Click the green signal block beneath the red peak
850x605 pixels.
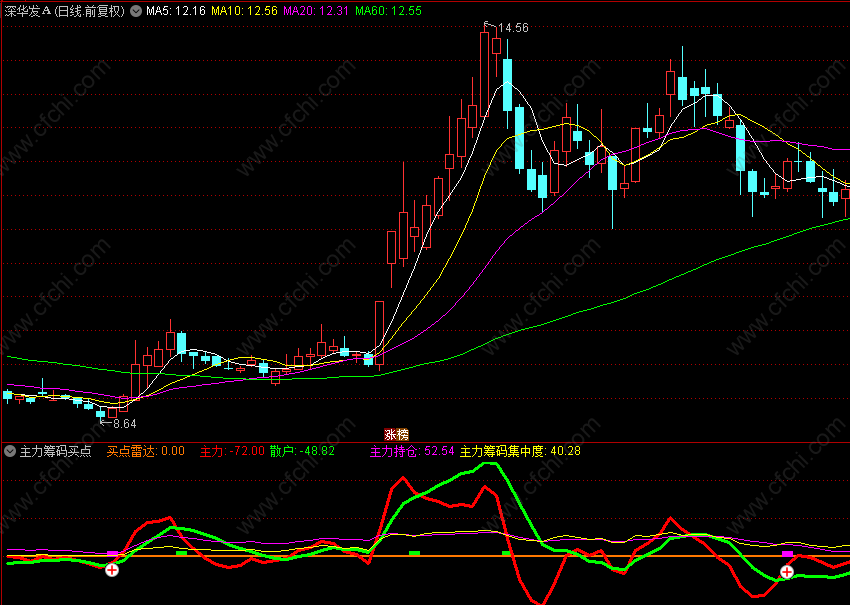pos(414,553)
